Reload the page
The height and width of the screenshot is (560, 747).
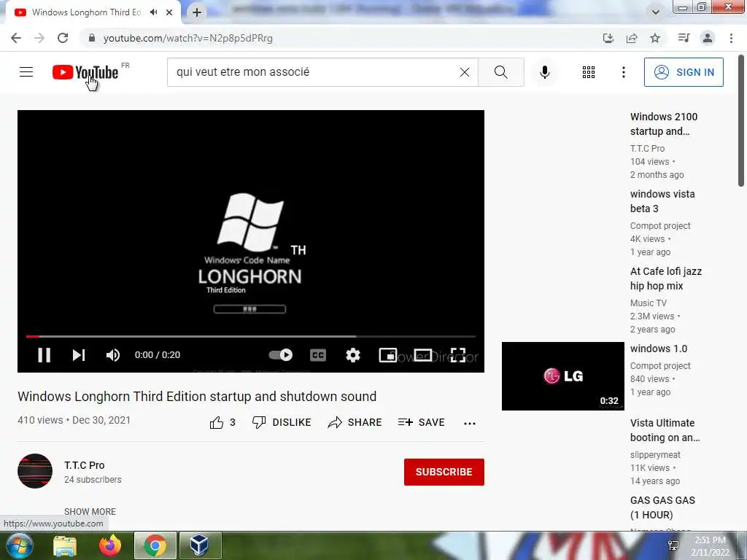[63, 38]
